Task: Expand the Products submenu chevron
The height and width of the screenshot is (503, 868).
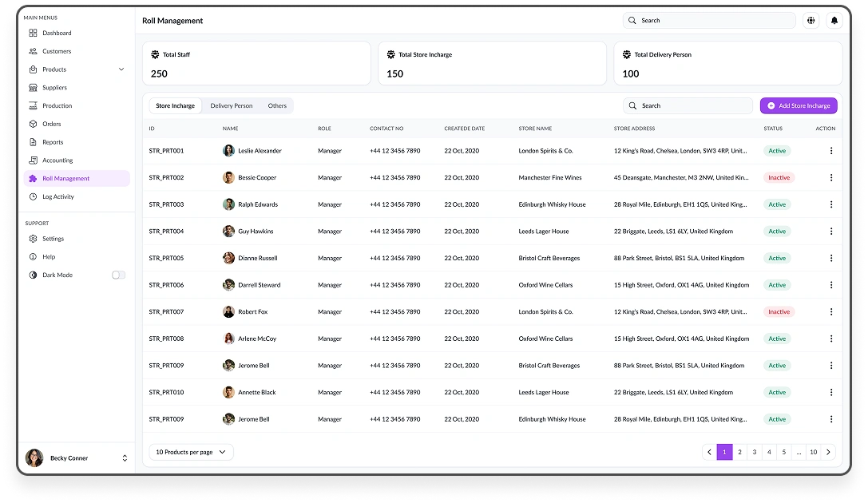Action: click(121, 69)
